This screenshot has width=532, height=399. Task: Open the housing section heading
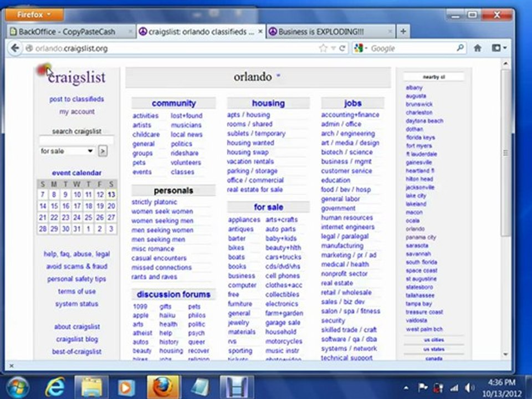(x=268, y=103)
